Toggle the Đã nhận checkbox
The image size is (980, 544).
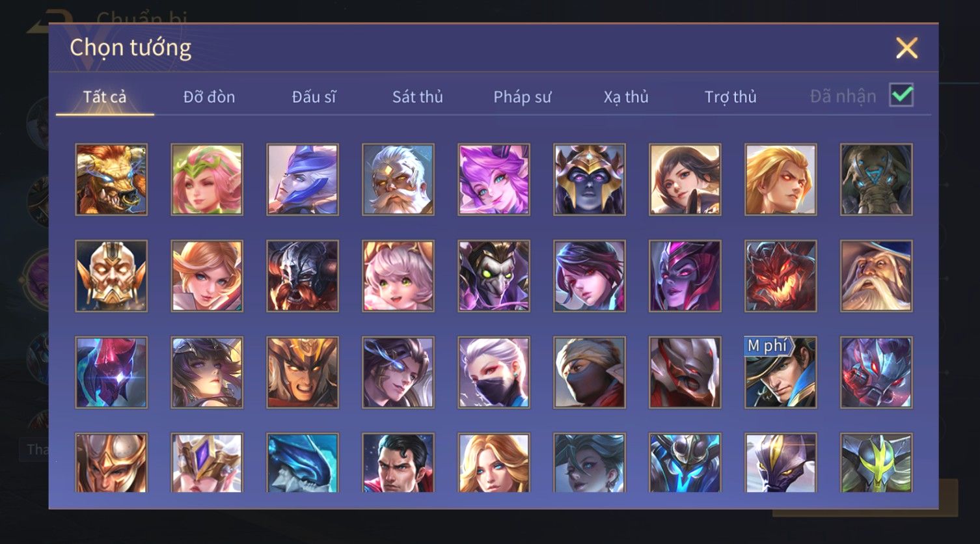pos(901,96)
